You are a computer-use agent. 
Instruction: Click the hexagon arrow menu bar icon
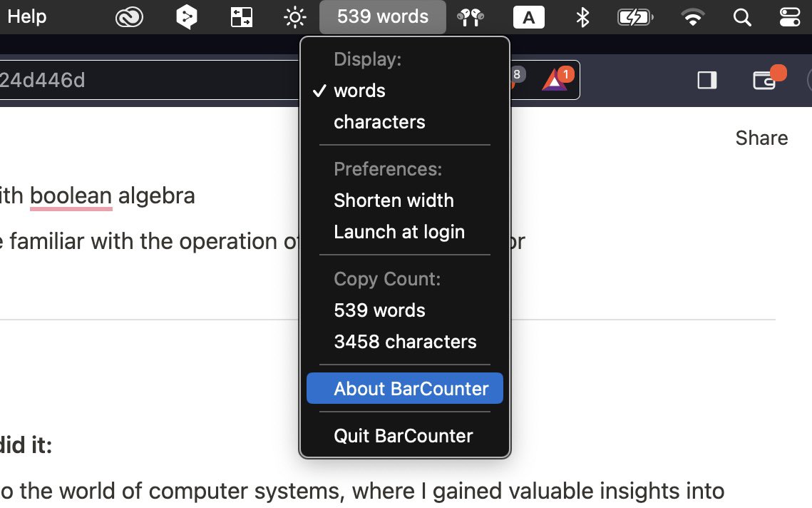[187, 17]
